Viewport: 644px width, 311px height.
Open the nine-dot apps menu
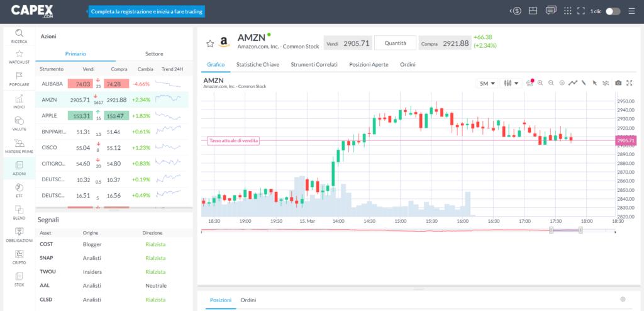(x=568, y=11)
